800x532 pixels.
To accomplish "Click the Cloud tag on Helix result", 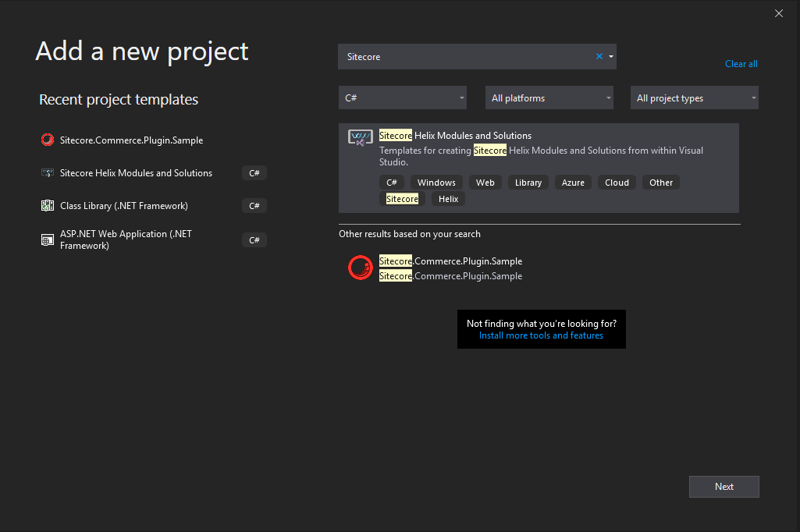I will point(617,182).
